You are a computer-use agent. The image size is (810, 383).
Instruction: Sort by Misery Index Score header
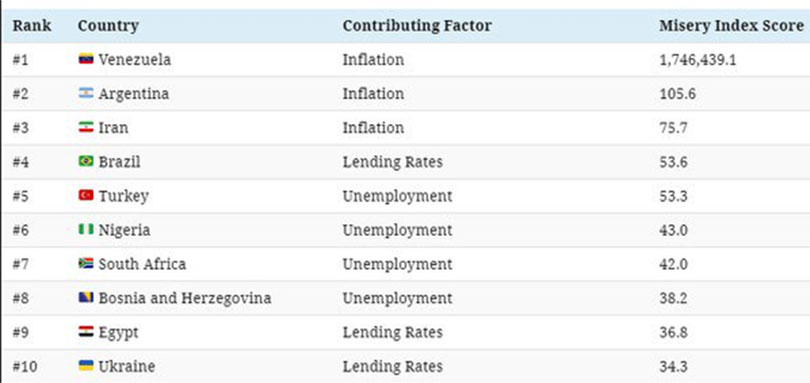tap(731, 25)
